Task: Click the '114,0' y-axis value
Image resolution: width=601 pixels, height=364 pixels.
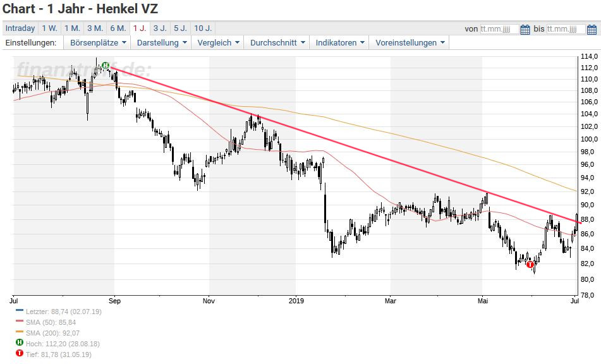Action: [x=589, y=57]
